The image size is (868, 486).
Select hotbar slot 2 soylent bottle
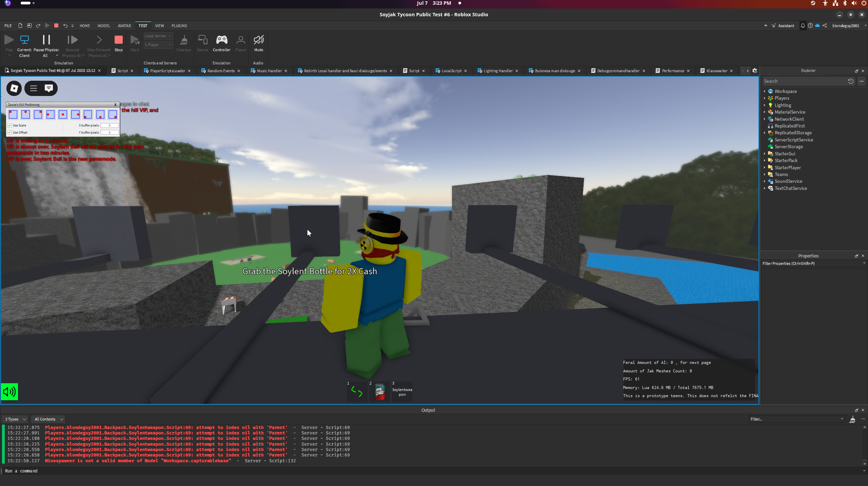[379, 392]
